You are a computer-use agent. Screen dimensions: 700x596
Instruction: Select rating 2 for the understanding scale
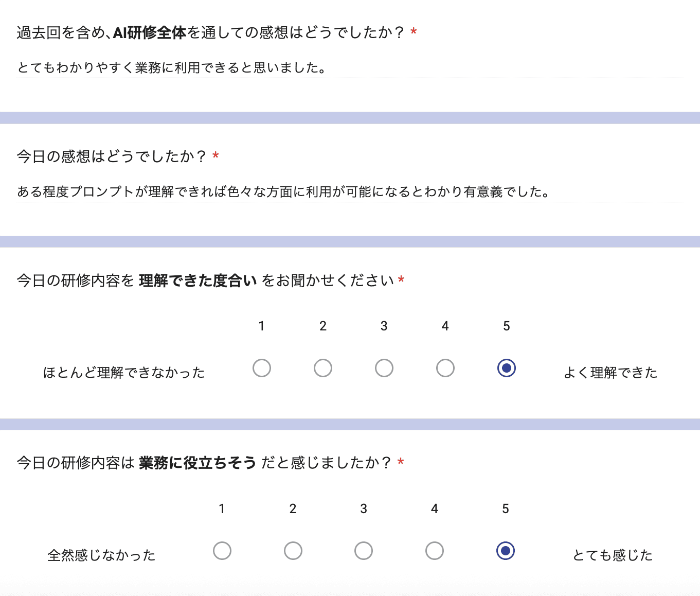(x=322, y=367)
